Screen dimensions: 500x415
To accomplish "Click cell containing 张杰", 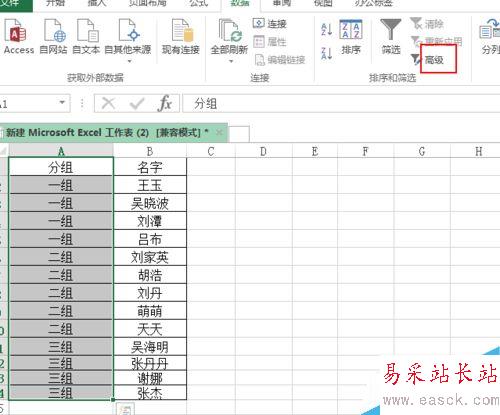I will (x=150, y=392).
